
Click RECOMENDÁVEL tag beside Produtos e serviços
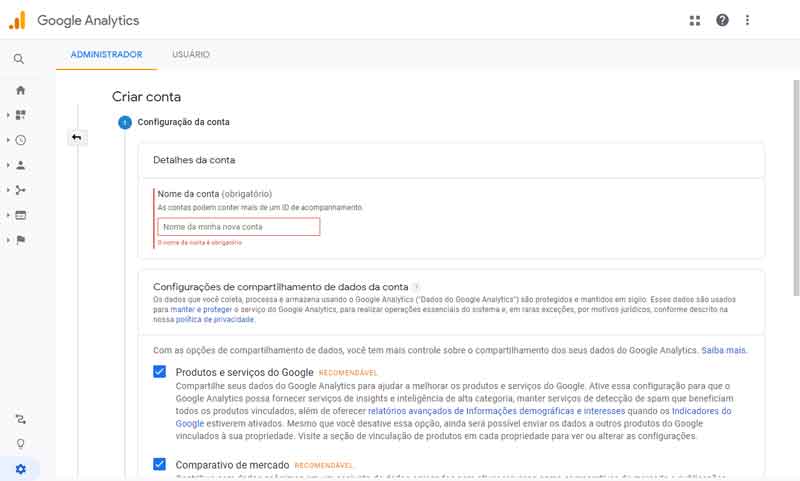coord(348,373)
